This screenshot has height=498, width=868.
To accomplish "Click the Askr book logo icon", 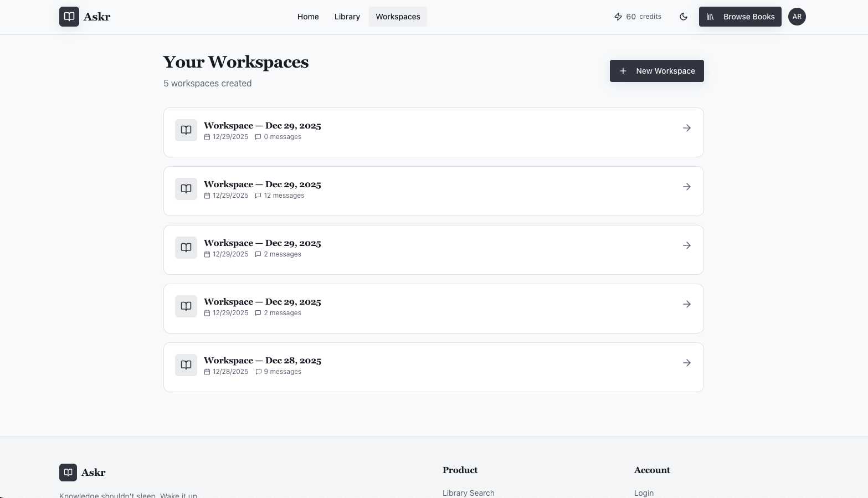I will [69, 17].
